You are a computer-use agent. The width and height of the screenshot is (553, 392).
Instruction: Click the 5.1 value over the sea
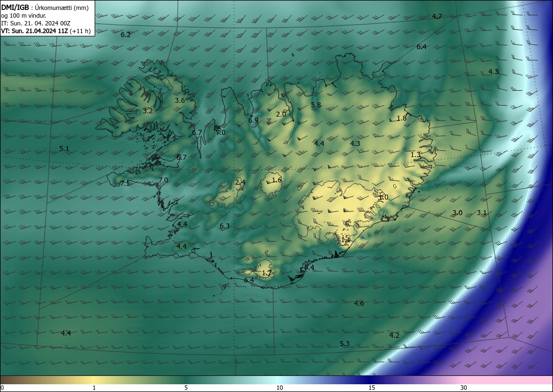(64, 148)
